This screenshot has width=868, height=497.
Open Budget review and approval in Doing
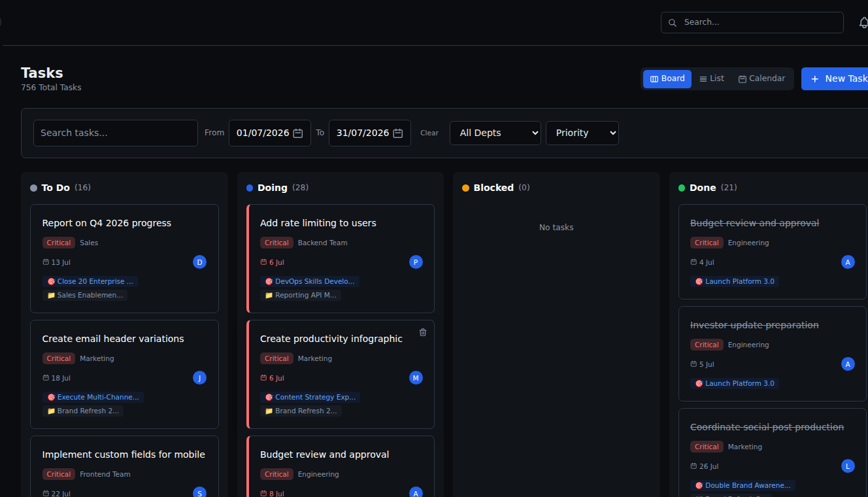(325, 454)
